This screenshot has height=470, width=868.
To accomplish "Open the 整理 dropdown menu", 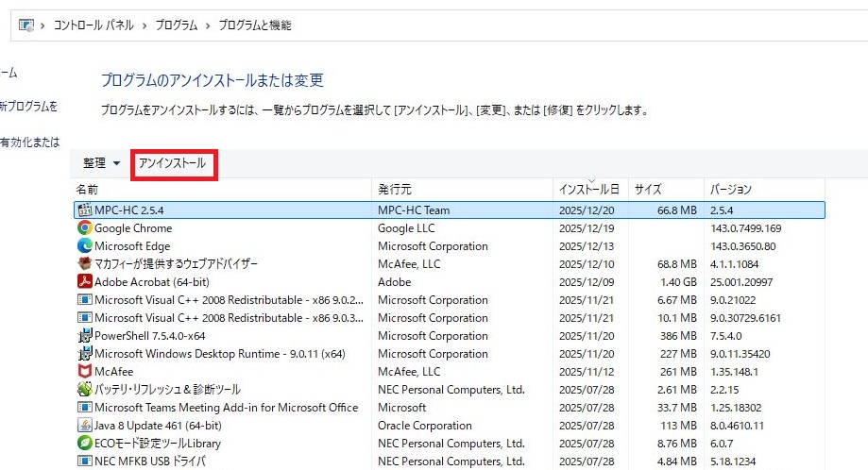I will coord(101,163).
